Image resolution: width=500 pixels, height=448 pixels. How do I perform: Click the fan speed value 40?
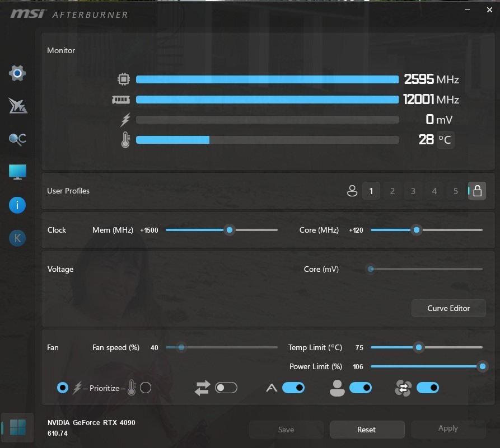(x=155, y=348)
